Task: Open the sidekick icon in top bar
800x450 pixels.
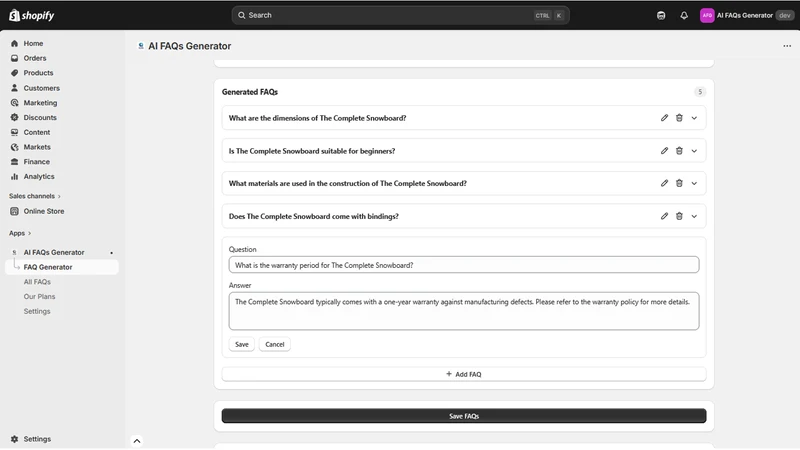Action: (661, 15)
